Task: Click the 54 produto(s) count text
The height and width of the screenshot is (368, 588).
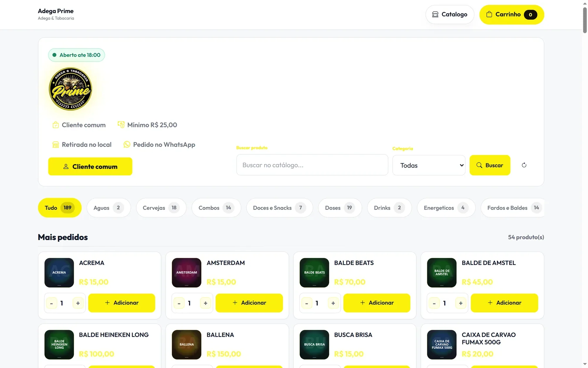Action: (x=526, y=237)
